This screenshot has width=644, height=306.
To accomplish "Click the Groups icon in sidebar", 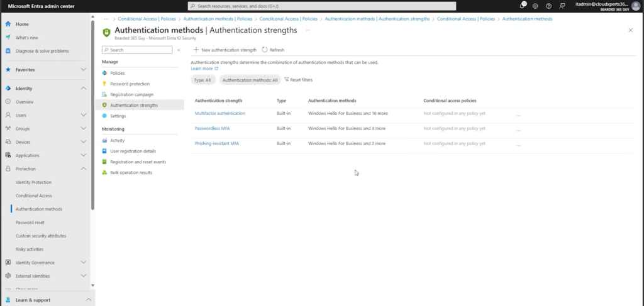I will click(8, 129).
